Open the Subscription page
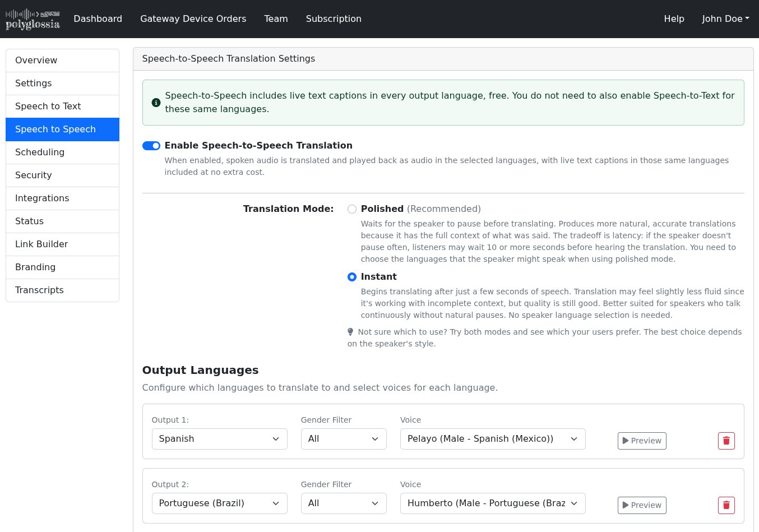This screenshot has height=532, width=759. 334,18
